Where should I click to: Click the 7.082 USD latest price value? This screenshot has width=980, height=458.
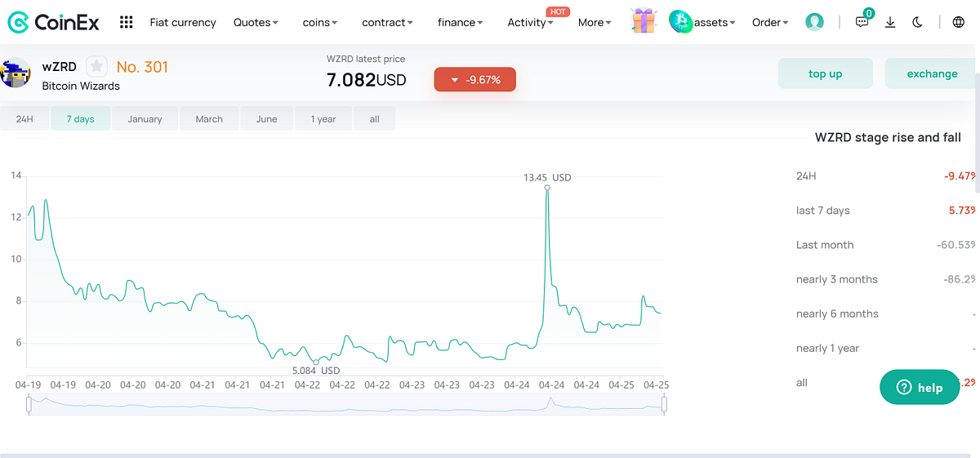(366, 80)
